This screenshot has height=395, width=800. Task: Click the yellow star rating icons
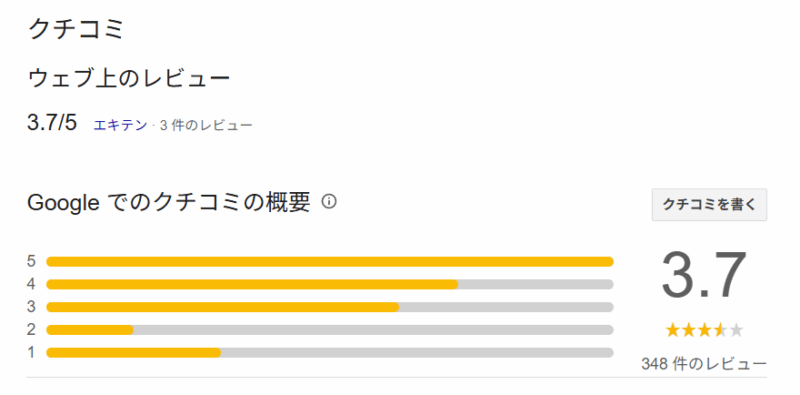click(704, 331)
